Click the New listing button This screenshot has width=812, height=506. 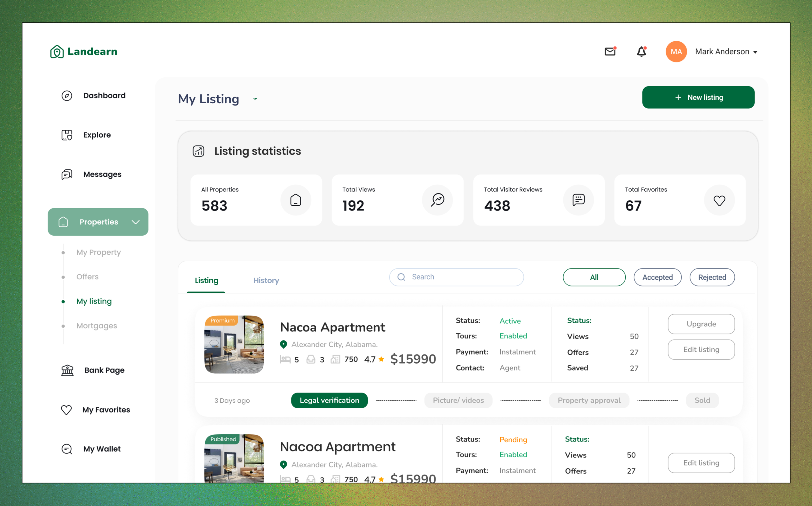(699, 97)
